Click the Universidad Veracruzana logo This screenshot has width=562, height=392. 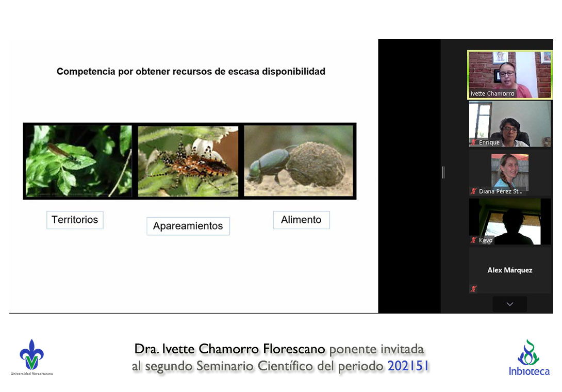(x=31, y=357)
